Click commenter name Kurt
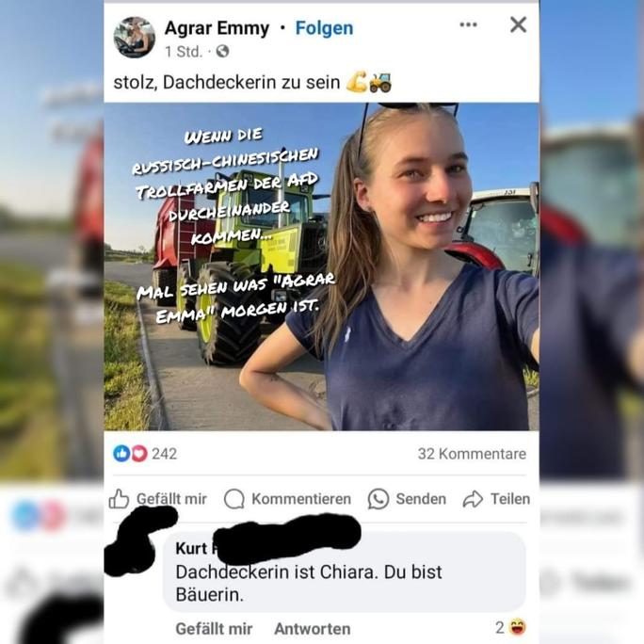The image size is (644, 644). (x=191, y=548)
